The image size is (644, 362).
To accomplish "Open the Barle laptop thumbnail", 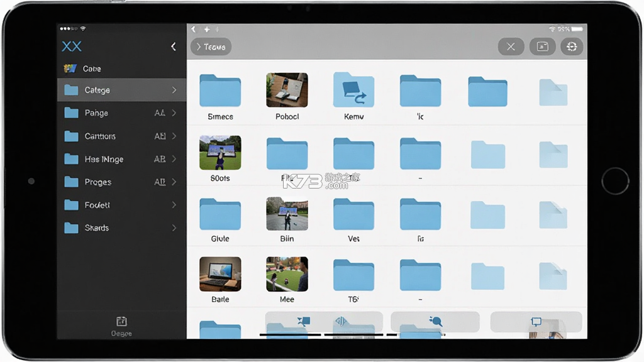I will pyautogui.click(x=220, y=274).
